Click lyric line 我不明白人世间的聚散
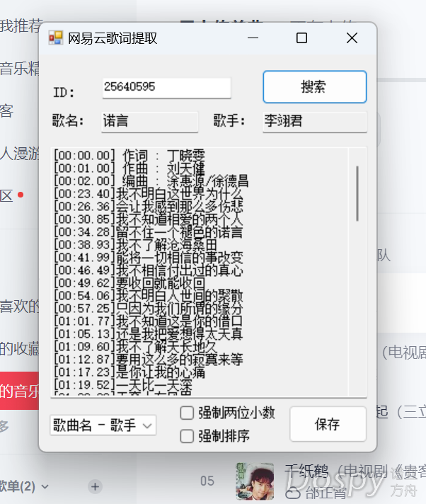This screenshot has height=504, width=426. click(x=148, y=295)
